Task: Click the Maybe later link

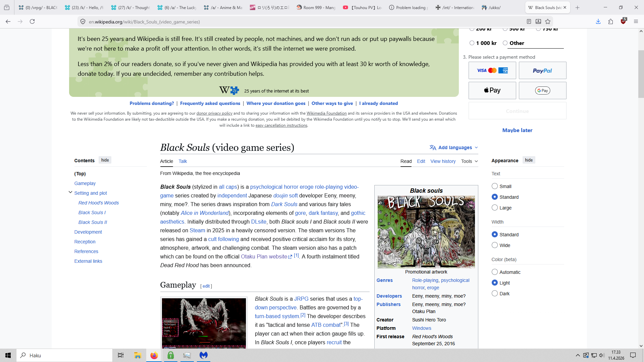Action: (x=517, y=130)
